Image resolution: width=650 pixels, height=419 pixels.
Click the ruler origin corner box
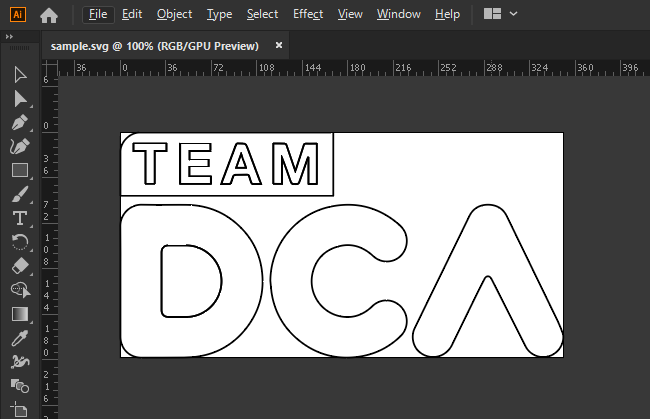tap(50, 68)
